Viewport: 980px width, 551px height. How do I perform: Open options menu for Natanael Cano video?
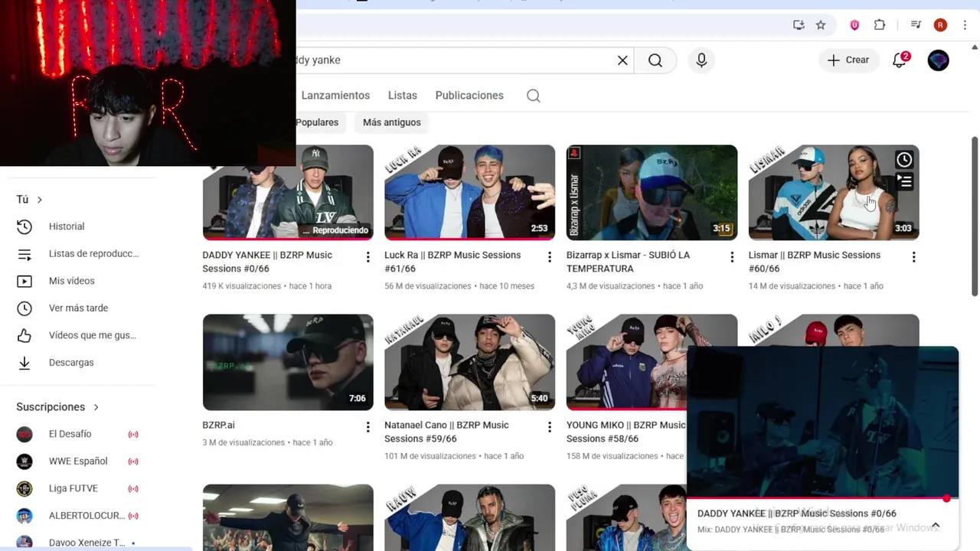[549, 427]
